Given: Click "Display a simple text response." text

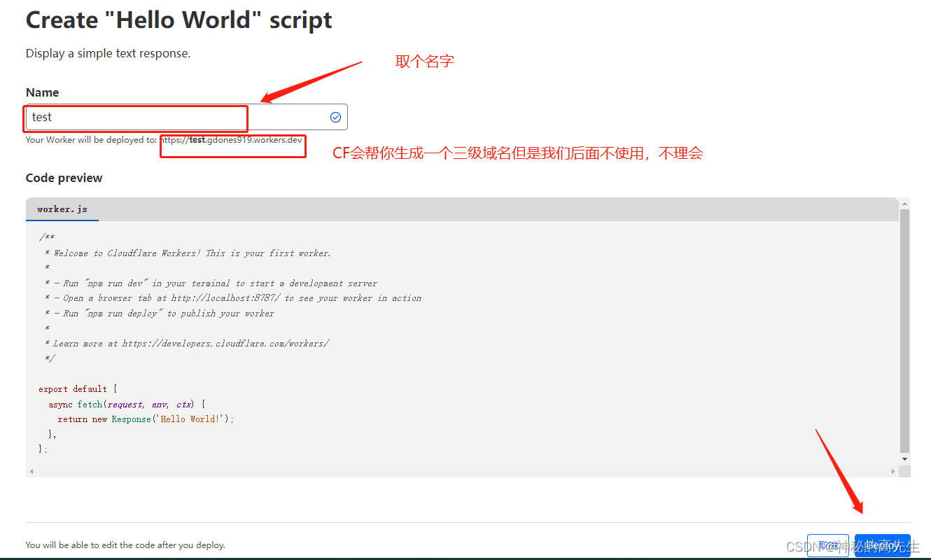Looking at the screenshot, I should [108, 53].
